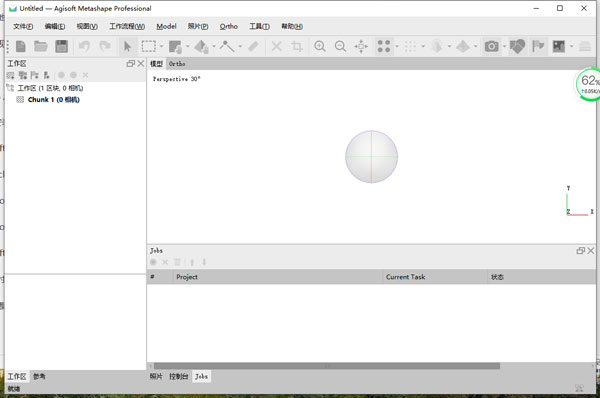Open the Ortho menu in the menu bar
Screen dimensions: 600x398
point(228,26)
